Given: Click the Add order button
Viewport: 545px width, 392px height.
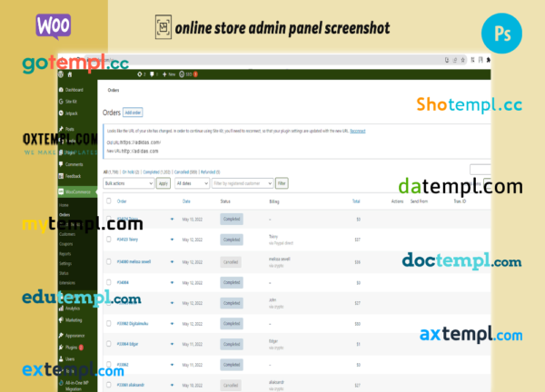Looking at the screenshot, I should coord(133,113).
